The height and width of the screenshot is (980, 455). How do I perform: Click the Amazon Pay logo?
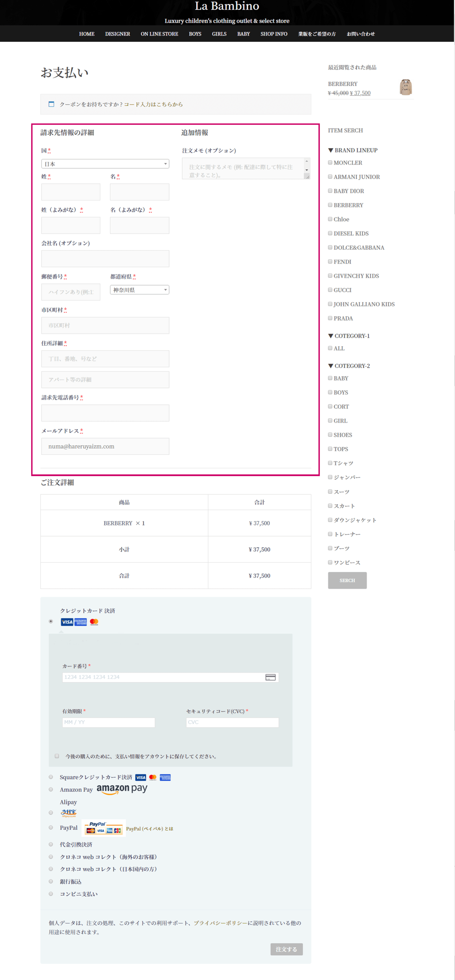tap(122, 789)
